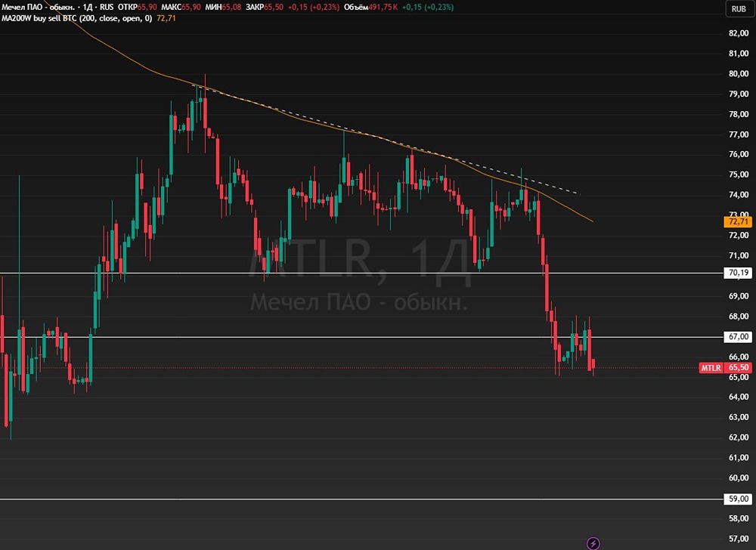Click 80,00 on the price axis

(x=739, y=73)
